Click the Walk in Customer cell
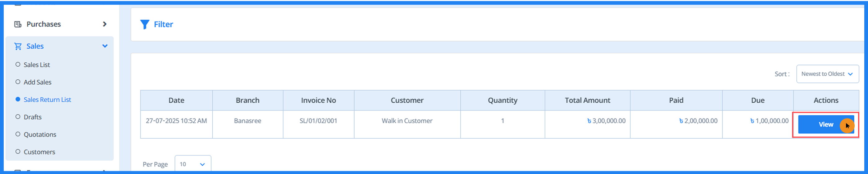Screen dimensions: 868x174 pos(407,121)
